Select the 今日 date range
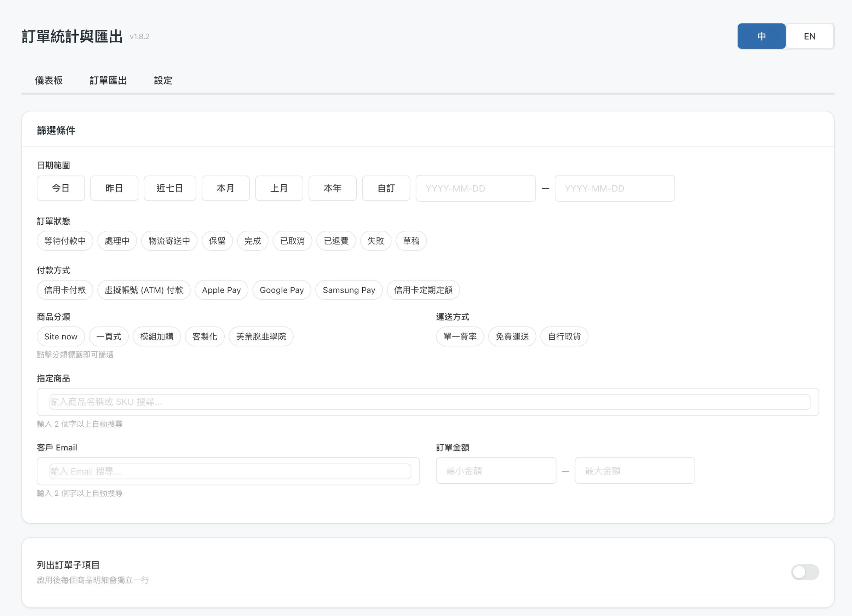This screenshot has width=852, height=616. tap(61, 188)
